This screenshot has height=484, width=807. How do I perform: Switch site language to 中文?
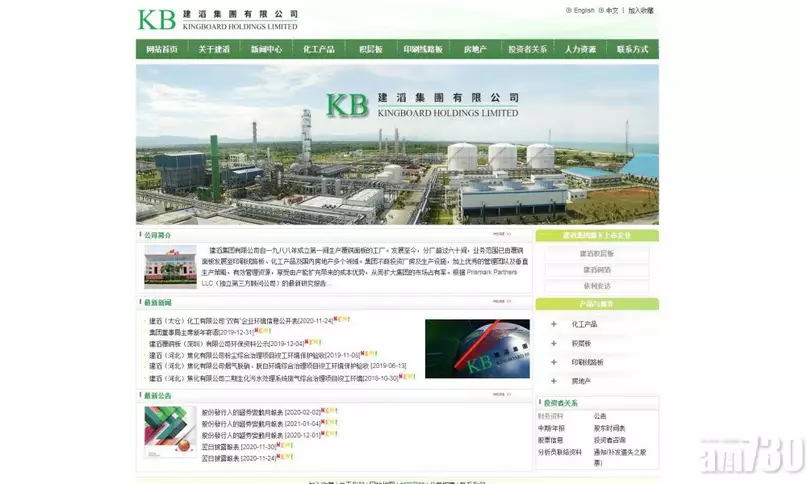pyautogui.click(x=612, y=10)
